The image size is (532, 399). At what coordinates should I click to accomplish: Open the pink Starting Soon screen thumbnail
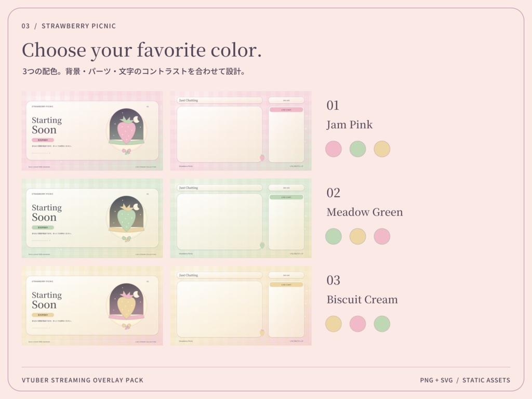[x=92, y=130]
